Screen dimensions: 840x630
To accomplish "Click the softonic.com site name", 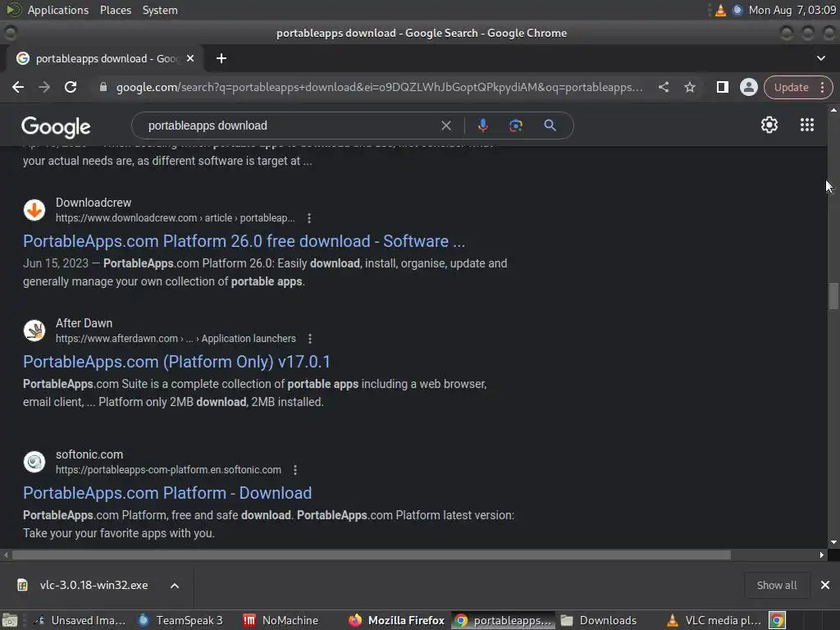I will [89, 454].
